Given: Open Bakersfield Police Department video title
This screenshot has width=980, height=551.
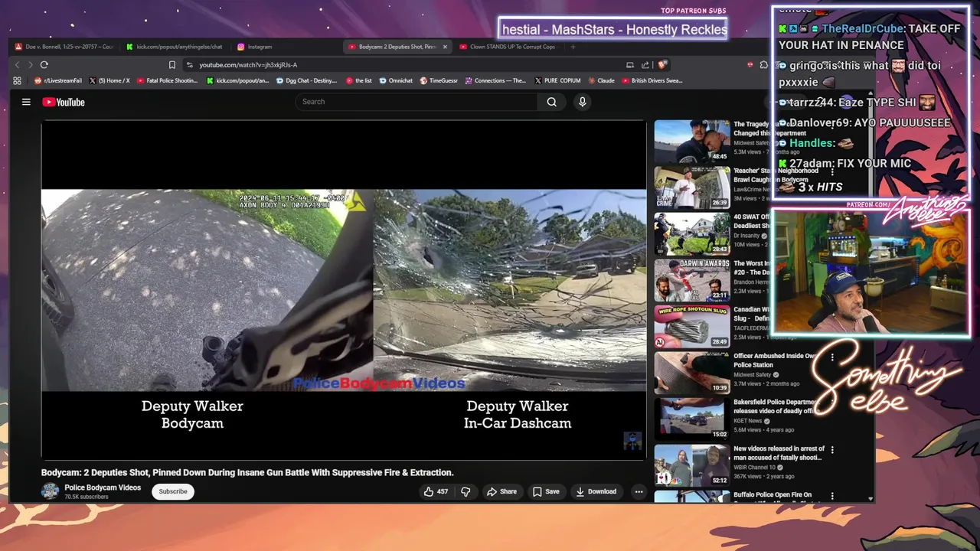Looking at the screenshot, I should click(x=776, y=406).
